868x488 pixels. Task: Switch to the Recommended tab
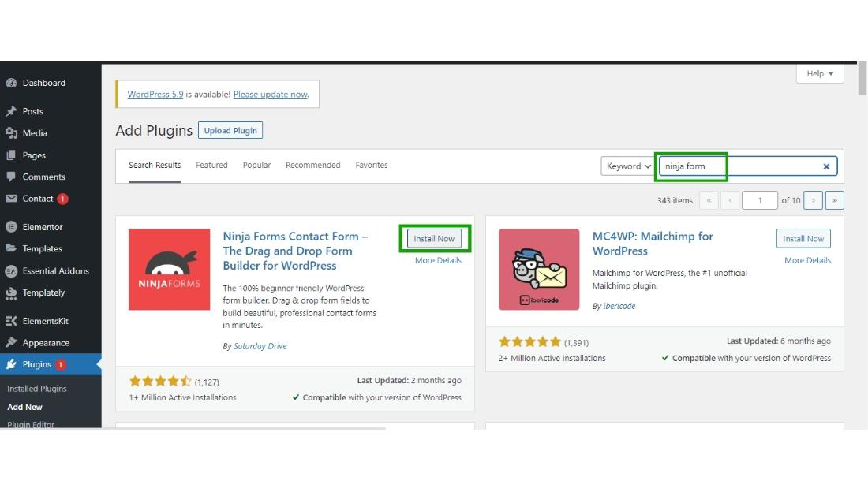click(312, 165)
